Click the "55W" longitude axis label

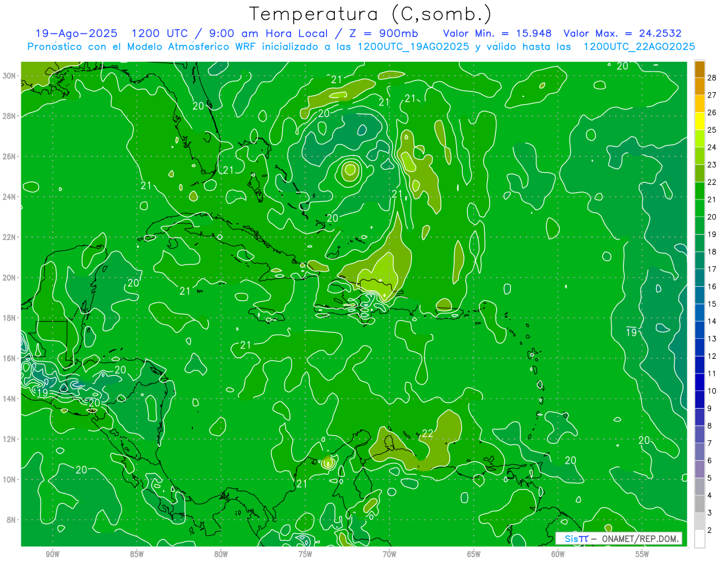(642, 555)
